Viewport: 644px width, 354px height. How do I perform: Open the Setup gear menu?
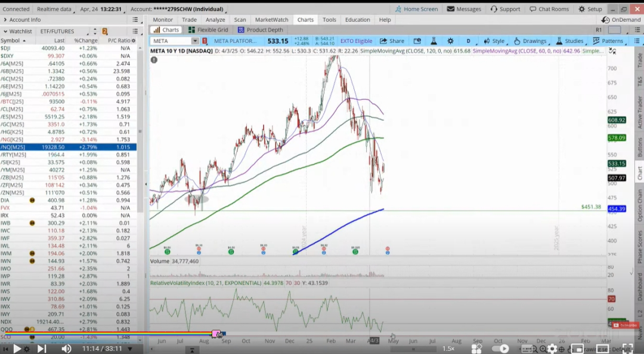click(x=590, y=9)
